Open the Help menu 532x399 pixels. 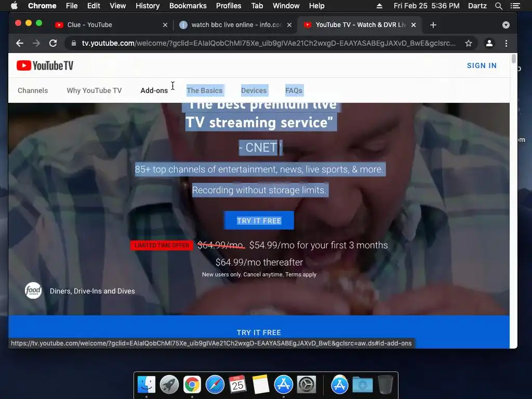coord(316,6)
